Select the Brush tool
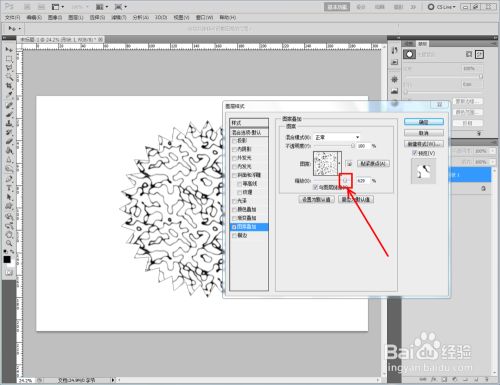Viewport: 500px width, 385px height. coord(9,115)
